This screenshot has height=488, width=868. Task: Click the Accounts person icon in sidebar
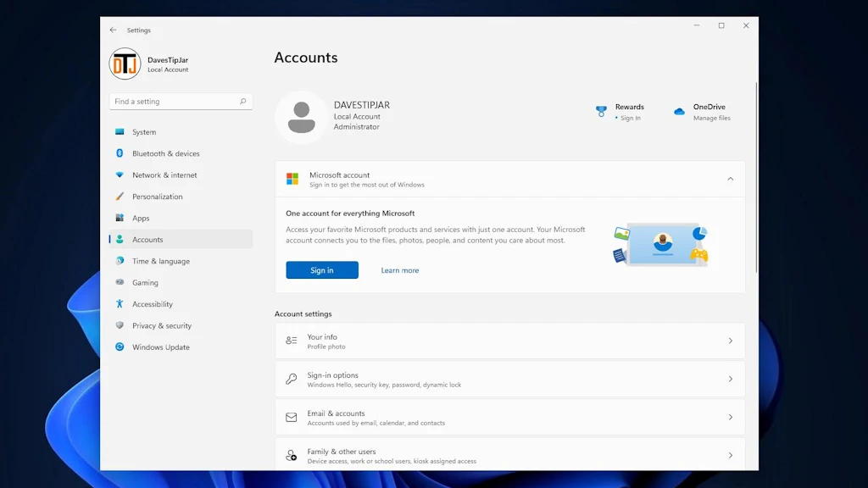point(120,240)
